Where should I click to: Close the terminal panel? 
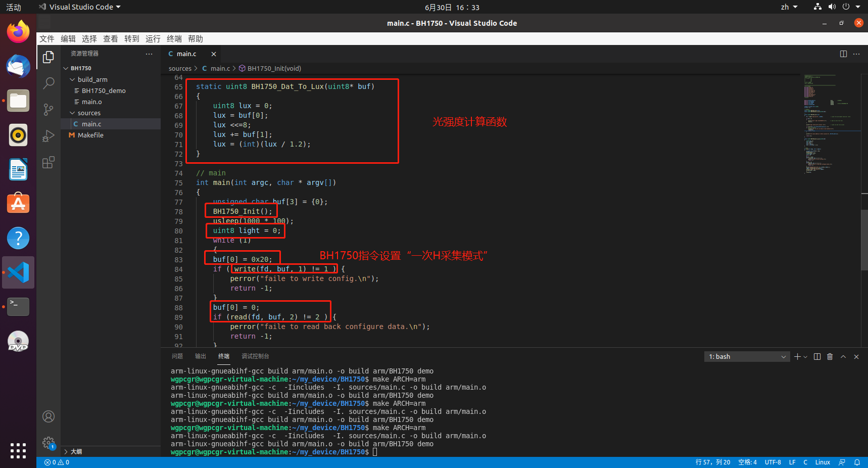point(856,357)
